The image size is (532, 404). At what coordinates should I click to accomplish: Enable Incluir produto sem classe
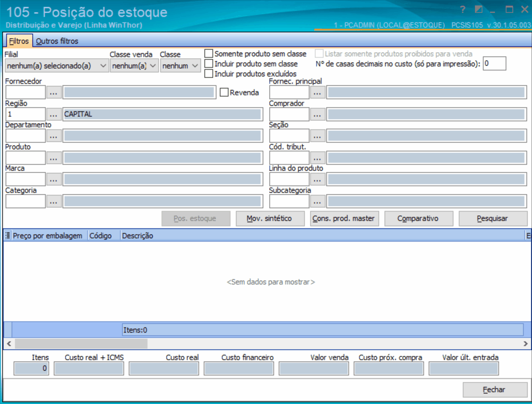[209, 64]
